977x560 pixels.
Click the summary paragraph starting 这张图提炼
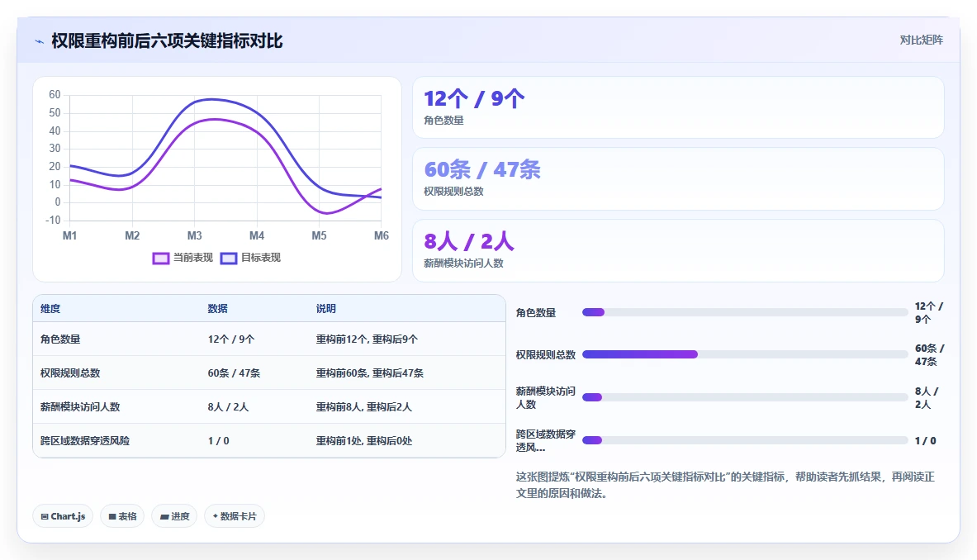(x=725, y=485)
